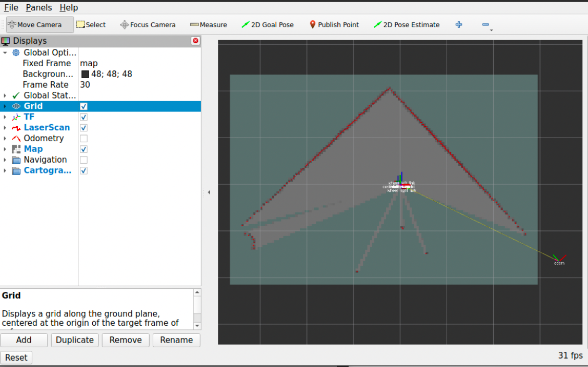Image resolution: width=588 pixels, height=367 pixels.
Task: Click the Duplicate button
Action: [x=75, y=340]
